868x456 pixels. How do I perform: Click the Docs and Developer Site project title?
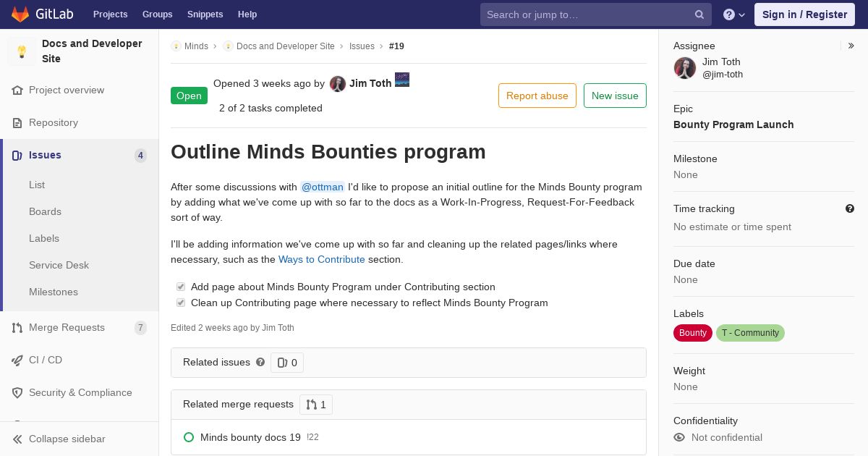pos(92,51)
